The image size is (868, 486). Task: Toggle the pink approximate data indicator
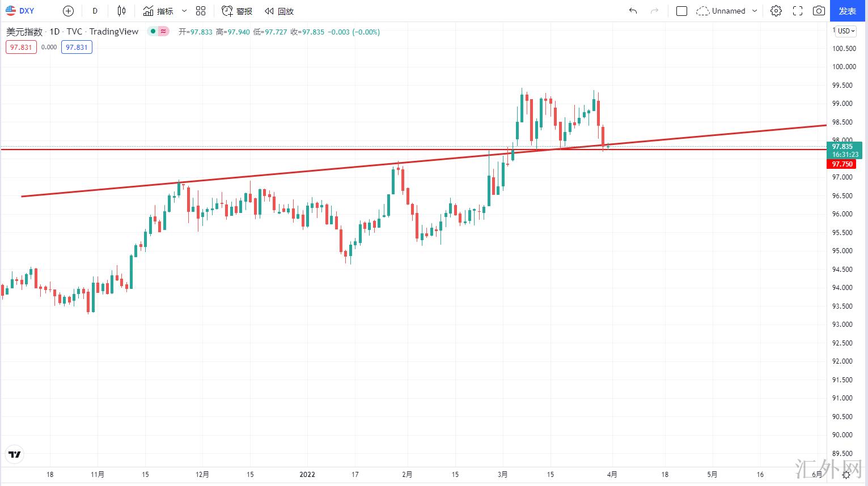click(x=163, y=32)
